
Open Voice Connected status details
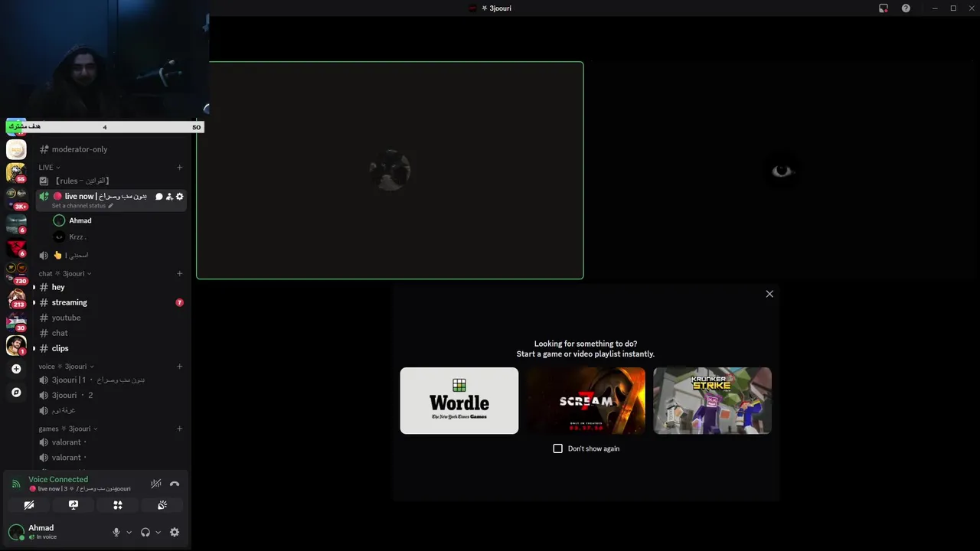58,479
